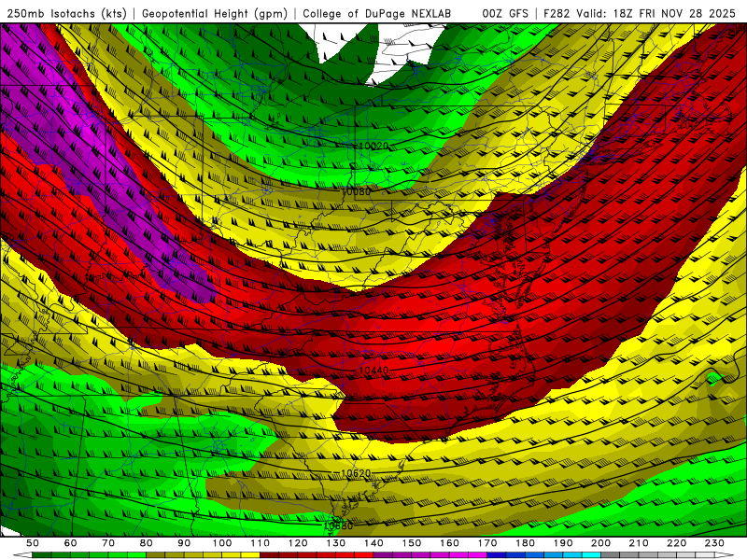Click the legend value 60

coord(71,543)
